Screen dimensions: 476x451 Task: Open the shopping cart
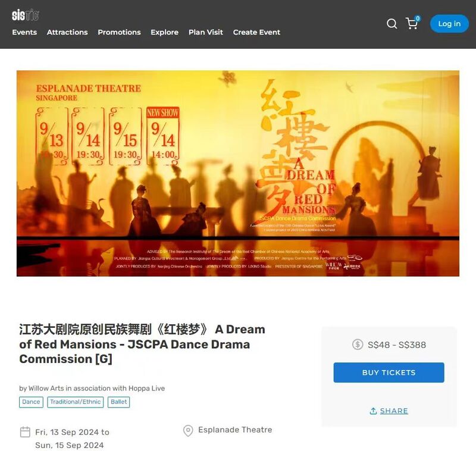click(412, 23)
